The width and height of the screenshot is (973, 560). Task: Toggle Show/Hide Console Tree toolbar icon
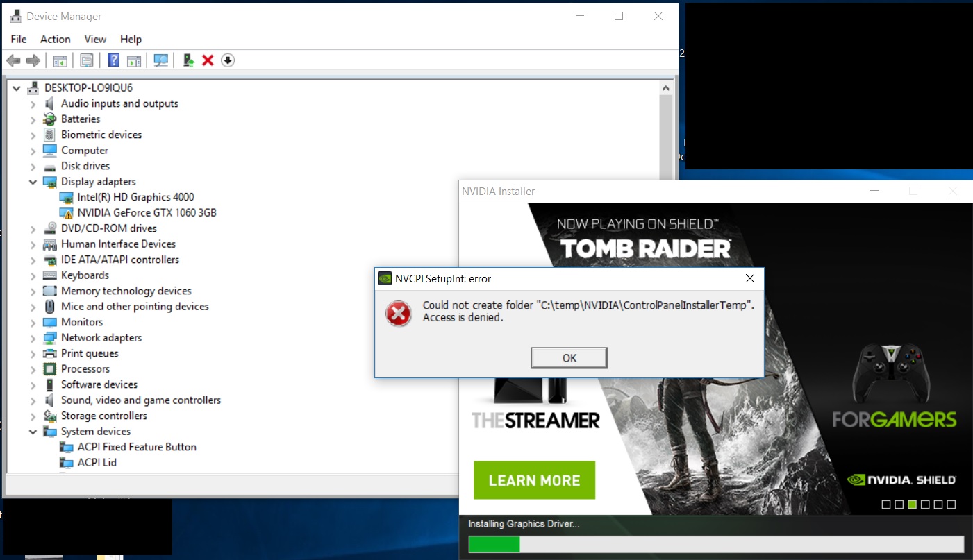point(60,60)
